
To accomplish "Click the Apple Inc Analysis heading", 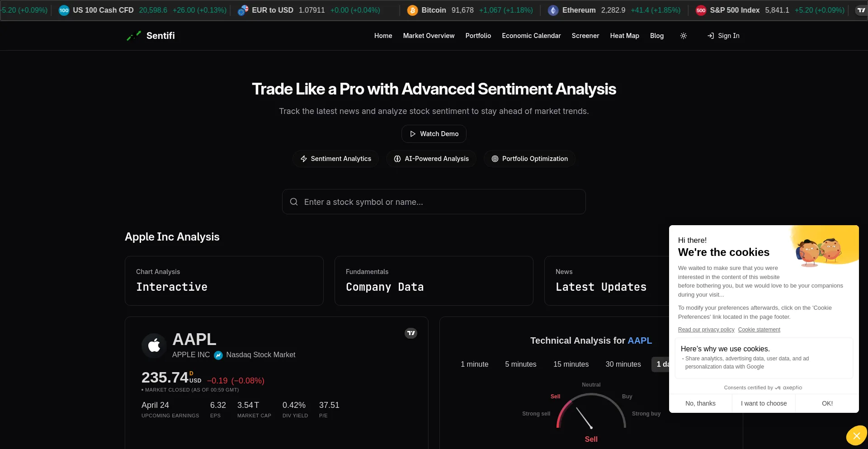I will [x=172, y=237].
